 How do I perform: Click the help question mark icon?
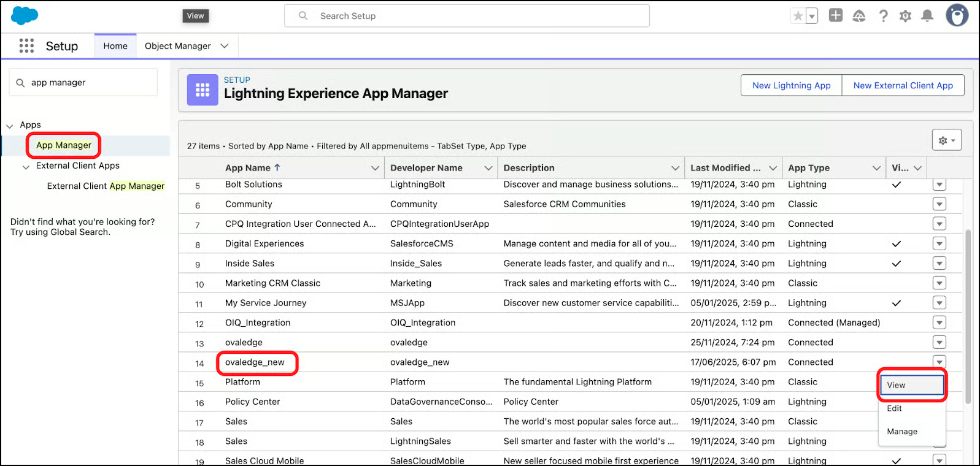click(x=883, y=16)
